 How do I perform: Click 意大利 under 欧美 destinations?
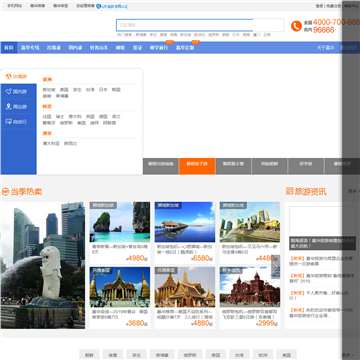[75, 117]
